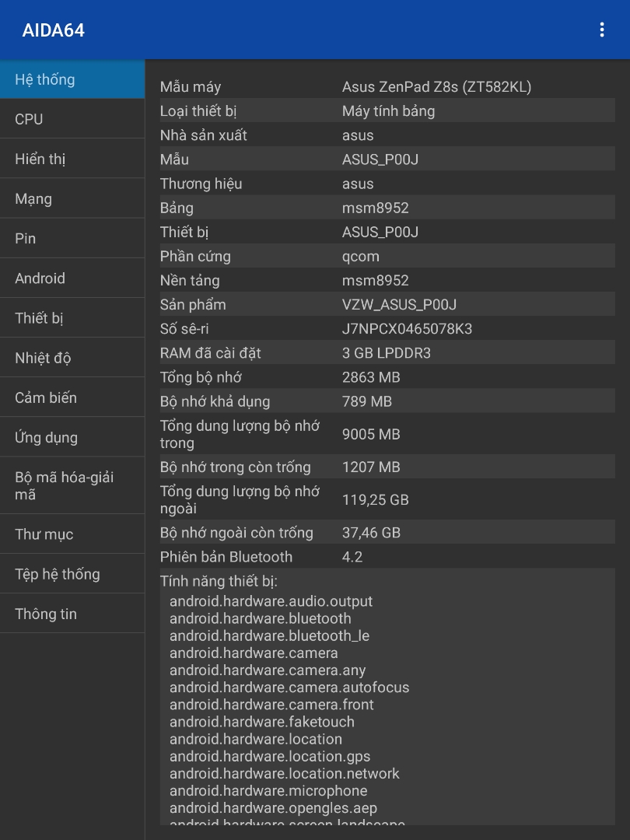Click the android.hardware.bluetooth entry

(x=261, y=618)
